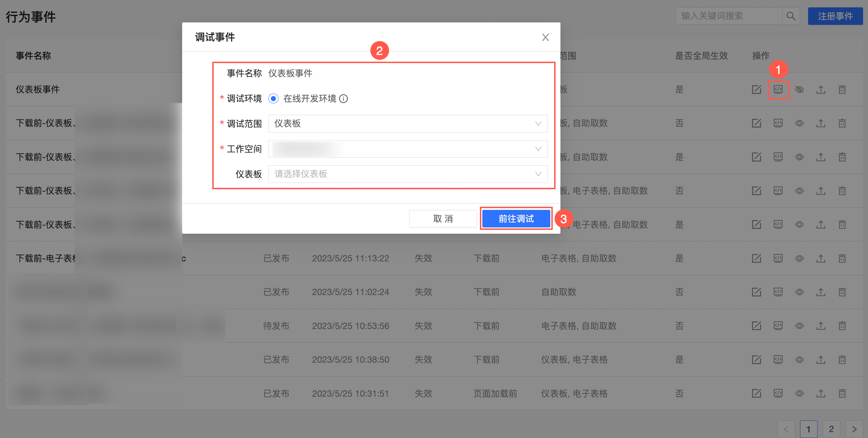Delete the 仪表板事件 row via trash icon

point(842,90)
